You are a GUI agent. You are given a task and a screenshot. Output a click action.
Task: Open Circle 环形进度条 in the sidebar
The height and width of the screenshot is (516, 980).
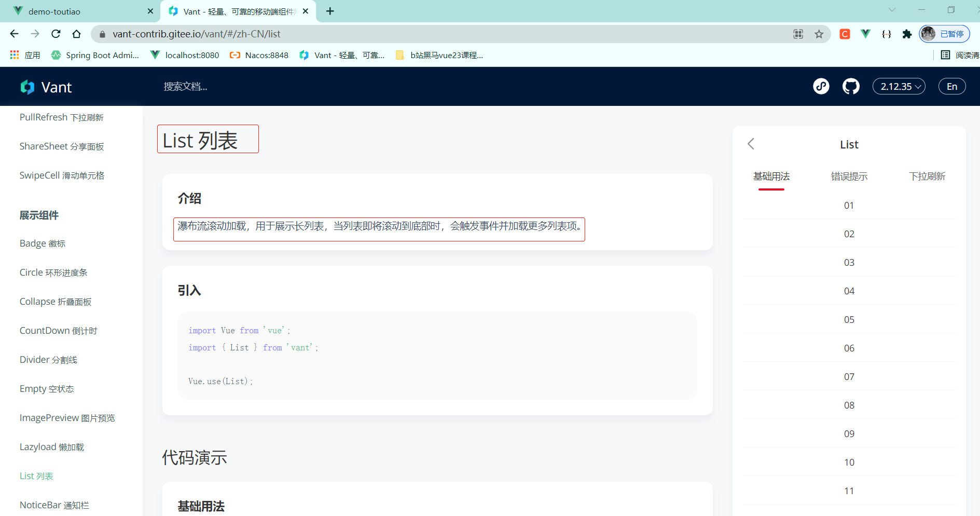click(x=53, y=273)
